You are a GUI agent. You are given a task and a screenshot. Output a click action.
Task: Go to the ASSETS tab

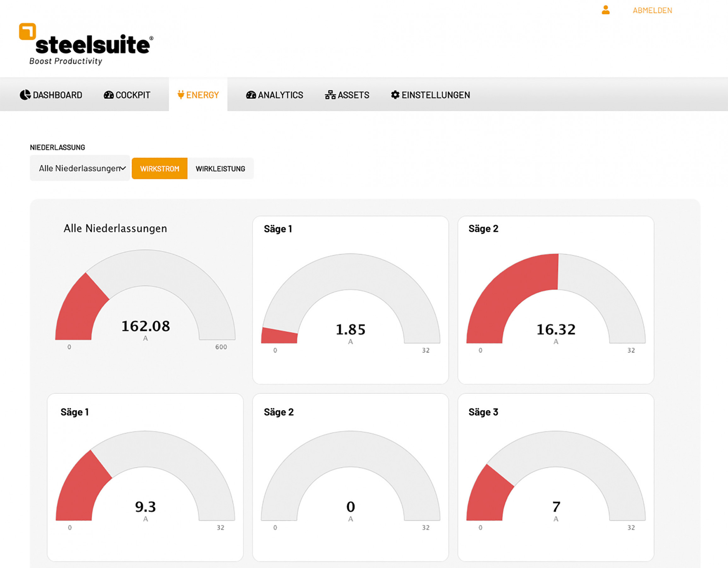pos(353,95)
